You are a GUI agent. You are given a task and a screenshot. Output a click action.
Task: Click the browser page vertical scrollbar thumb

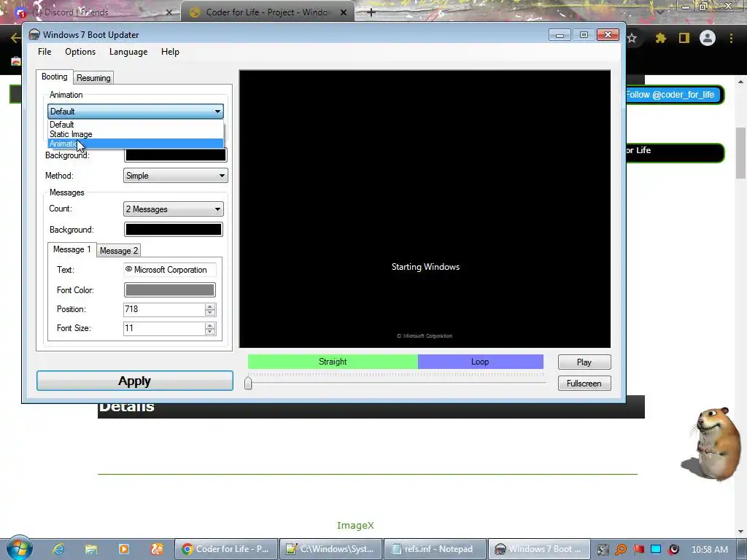741,153
